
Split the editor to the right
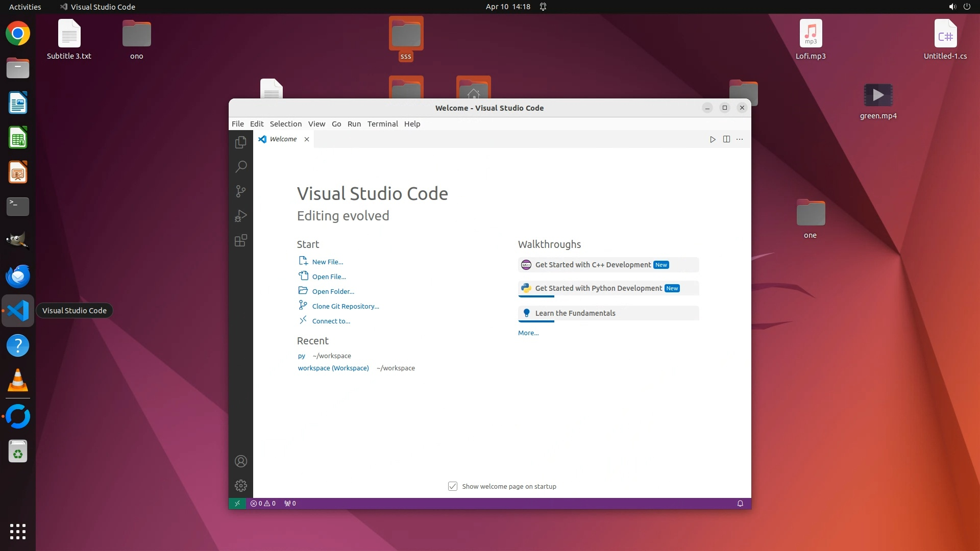point(726,139)
